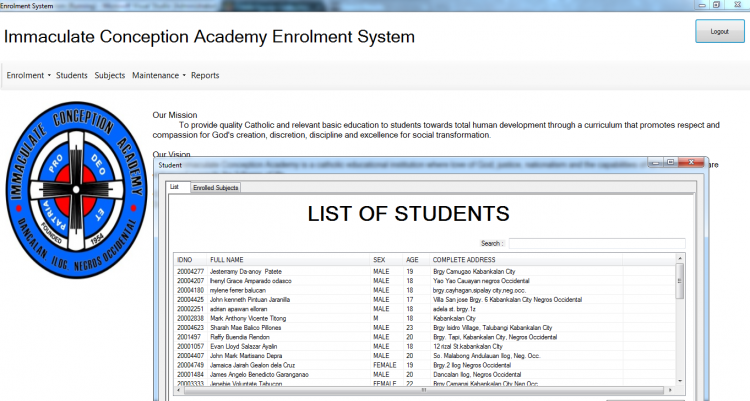Close the Student window
Image resolution: width=750 pixels, height=401 pixels.
pos(692,163)
